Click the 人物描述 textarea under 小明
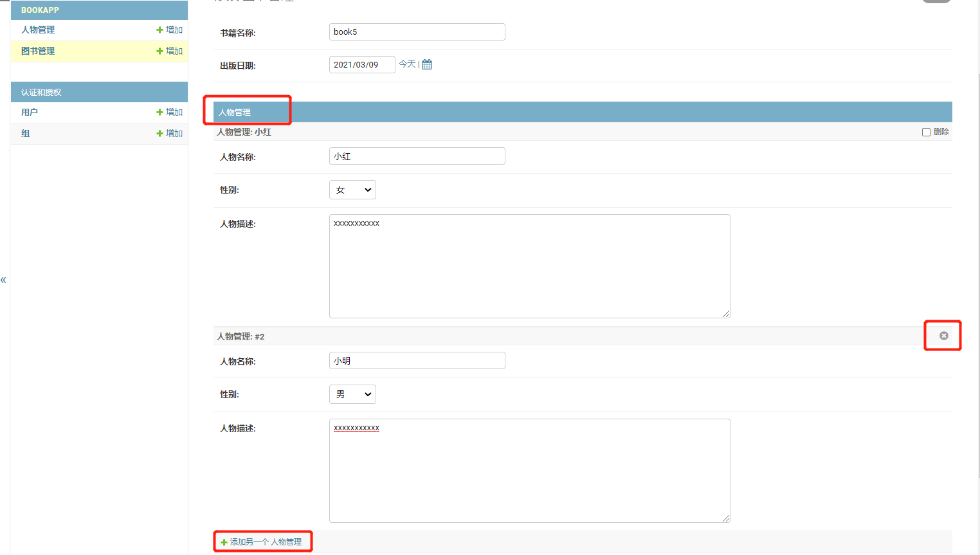The width and height of the screenshot is (980, 555). tap(530, 471)
